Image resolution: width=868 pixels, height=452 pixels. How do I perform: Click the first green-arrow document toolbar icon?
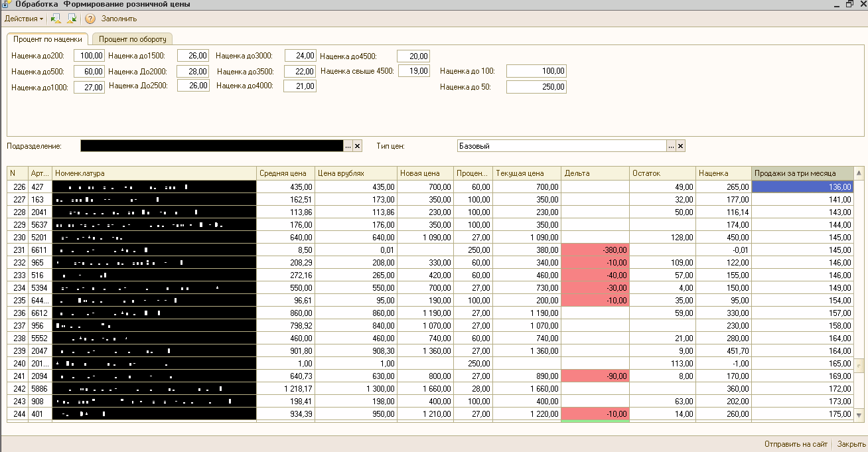(x=56, y=19)
